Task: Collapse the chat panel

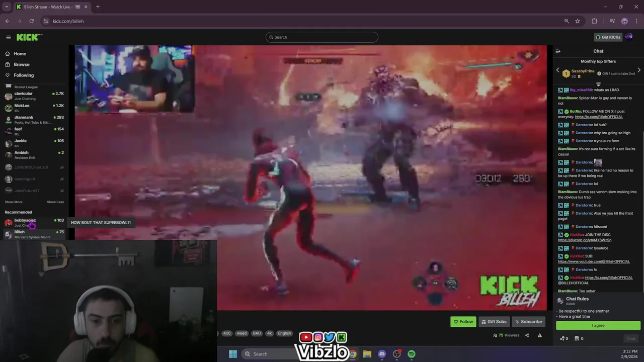Action: click(558, 51)
